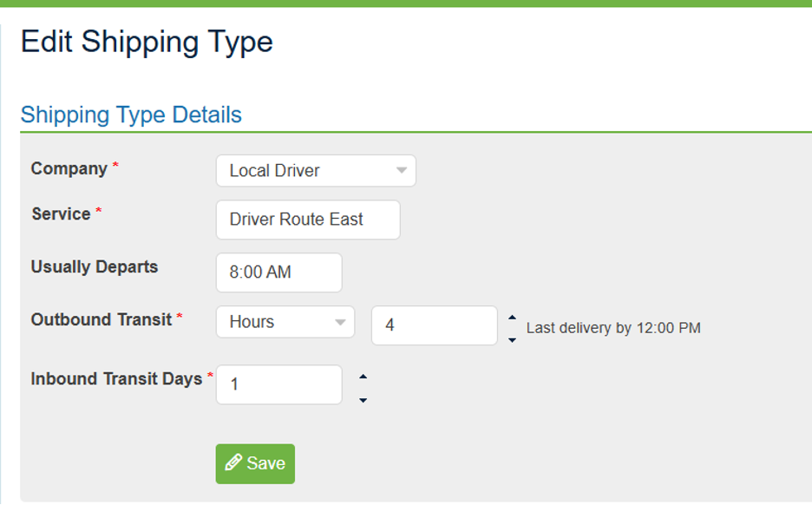Click the up arrow beside Outbound Transit hours
The width and height of the screenshot is (812, 505).
511,316
